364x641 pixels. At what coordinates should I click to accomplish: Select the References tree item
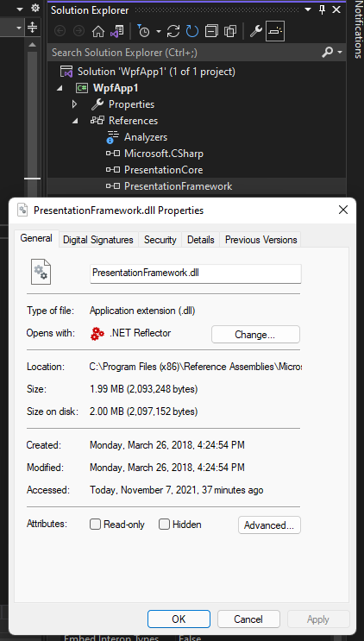click(x=133, y=121)
